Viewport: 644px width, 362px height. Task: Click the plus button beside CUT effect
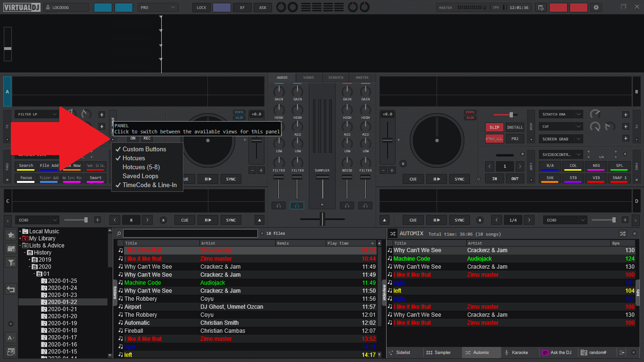point(626,127)
